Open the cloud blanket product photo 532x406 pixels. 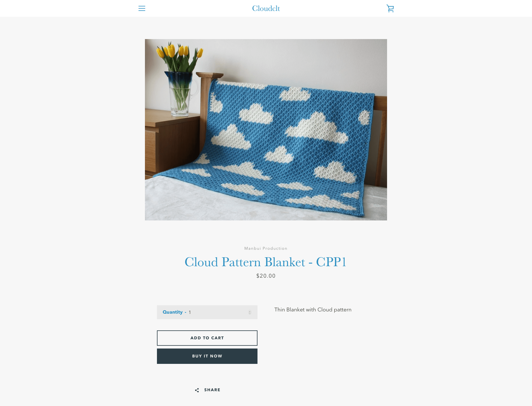tap(266, 130)
